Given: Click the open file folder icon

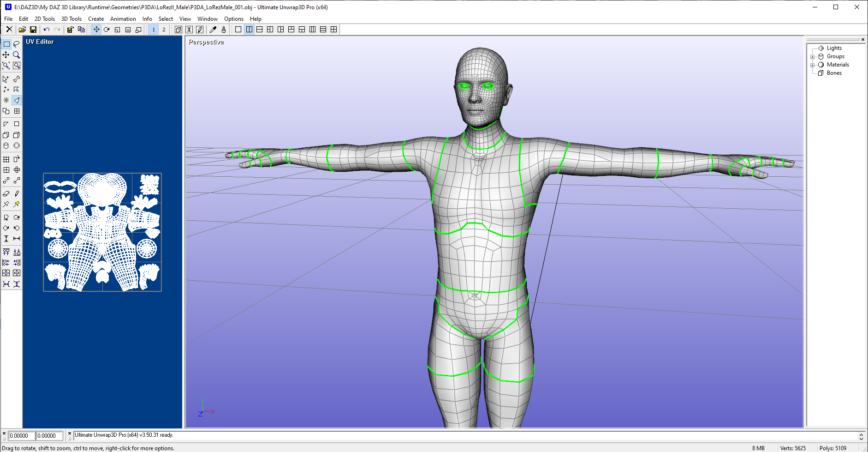Looking at the screenshot, I should 22,30.
